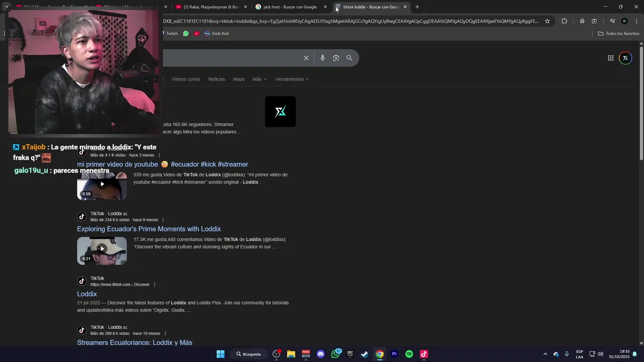Open the TikTok app in taskbar

click(x=424, y=354)
